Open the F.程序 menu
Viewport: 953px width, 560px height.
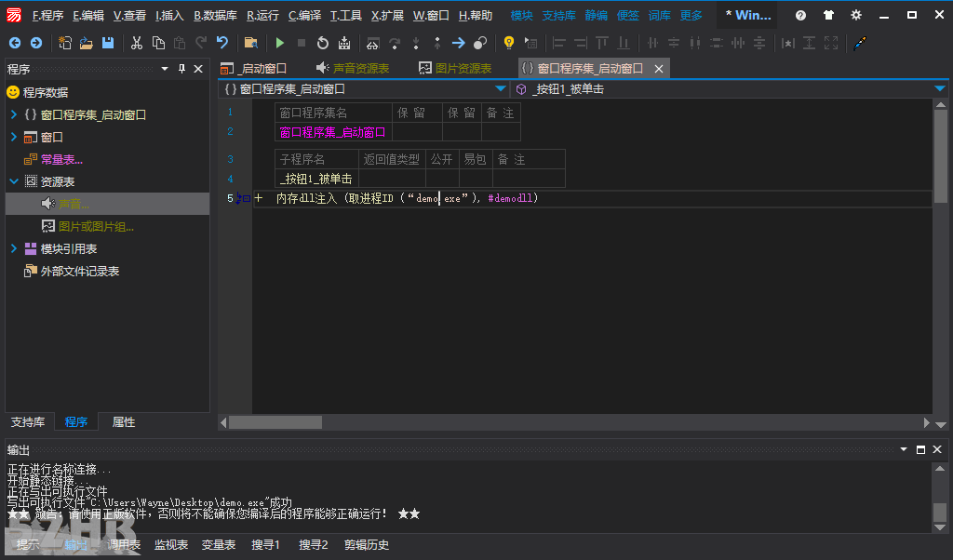tap(48, 16)
